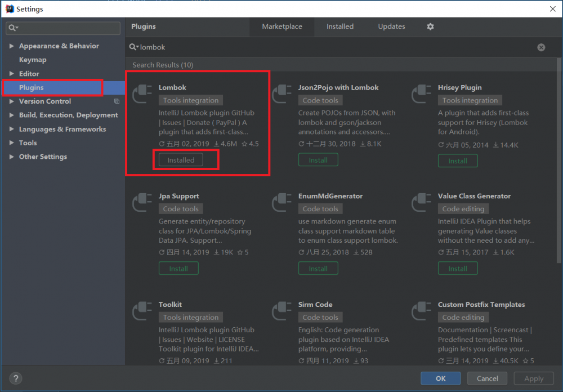Screen dimensions: 563x392
Task: Click the Toolkit plugin title
Action: tap(170, 304)
